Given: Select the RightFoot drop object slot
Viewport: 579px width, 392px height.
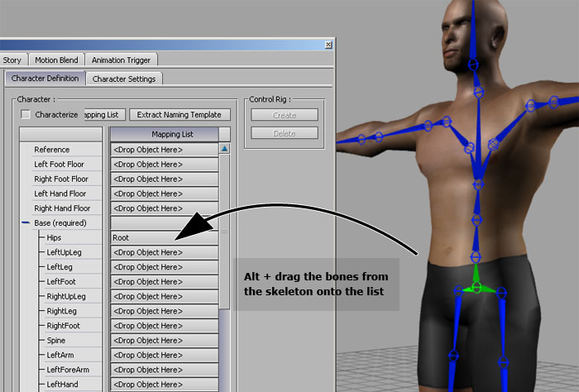Looking at the screenshot, I should 164,325.
